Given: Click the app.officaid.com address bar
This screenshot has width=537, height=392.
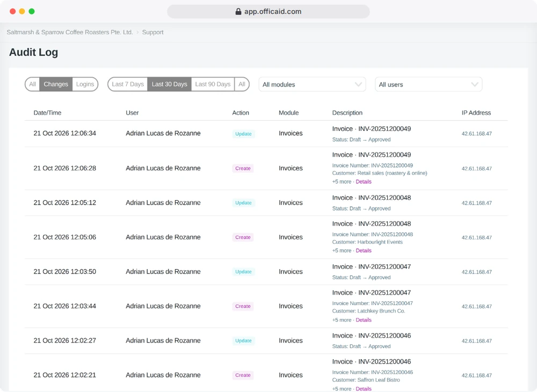Looking at the screenshot, I should click(x=268, y=12).
